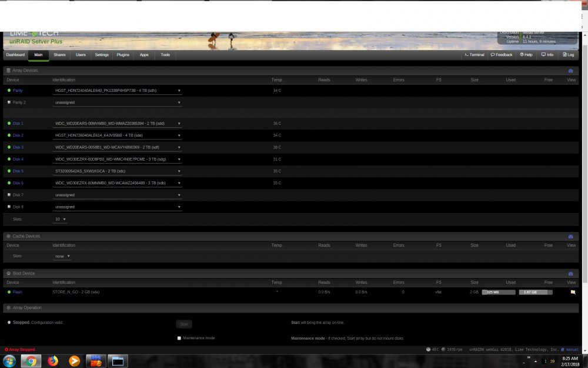This screenshot has width=588, height=368.
Task: Open Chrome from the Windows taskbar
Action: coord(31,362)
